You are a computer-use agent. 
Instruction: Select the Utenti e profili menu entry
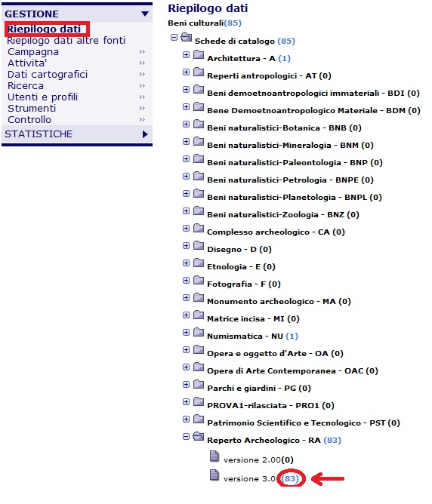click(43, 97)
